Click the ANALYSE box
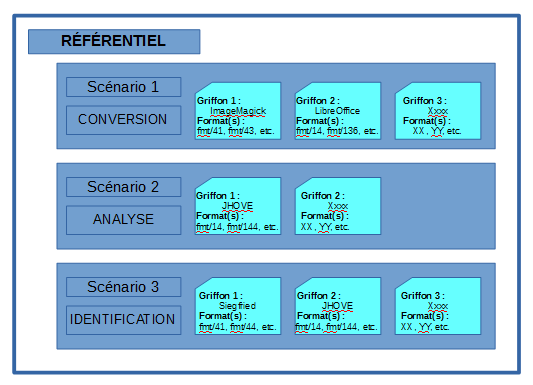This screenshot has height=385, width=533. [123, 220]
